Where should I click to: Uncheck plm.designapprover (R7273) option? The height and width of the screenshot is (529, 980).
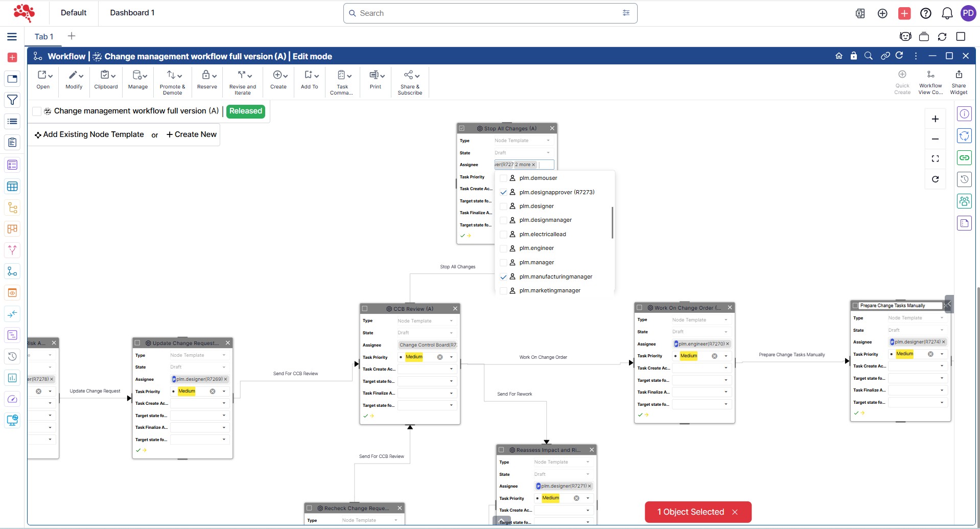click(x=503, y=193)
